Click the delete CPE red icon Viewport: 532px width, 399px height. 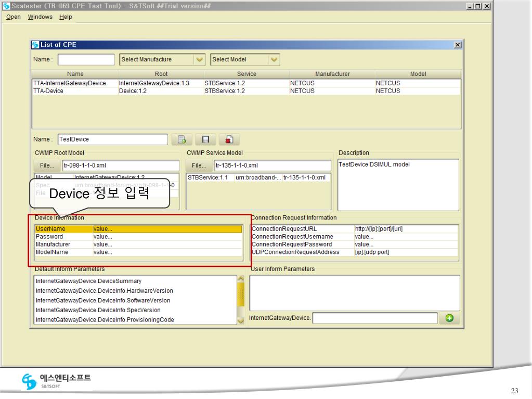(x=229, y=139)
